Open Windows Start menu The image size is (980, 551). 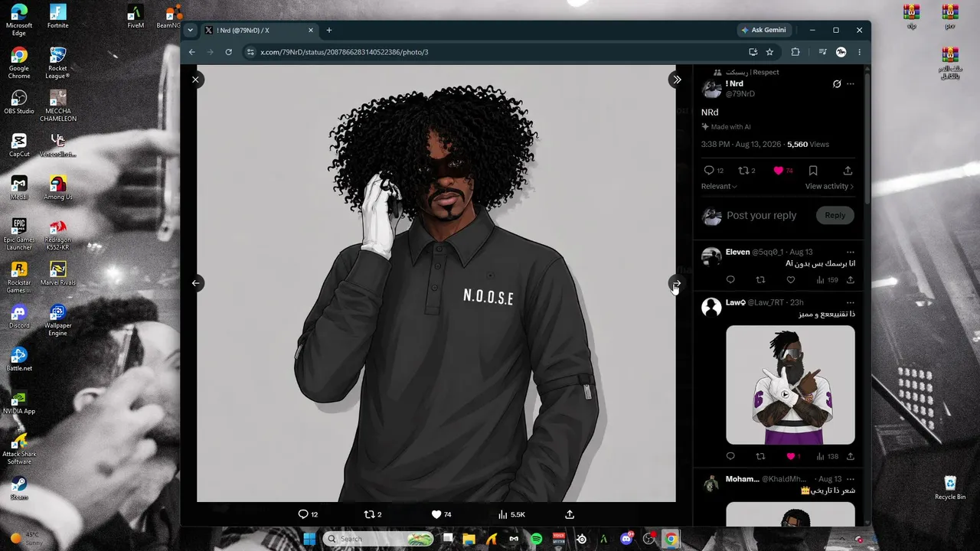tap(309, 539)
